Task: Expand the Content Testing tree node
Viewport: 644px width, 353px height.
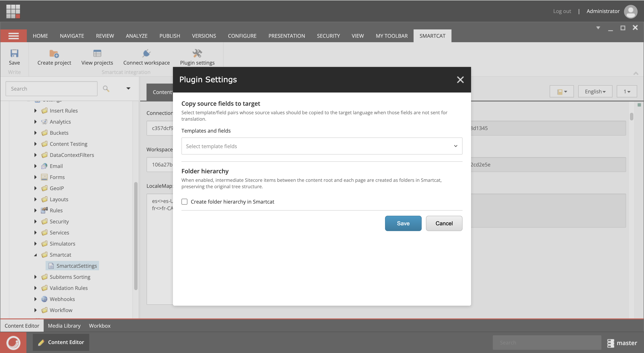Action: pyautogui.click(x=35, y=144)
